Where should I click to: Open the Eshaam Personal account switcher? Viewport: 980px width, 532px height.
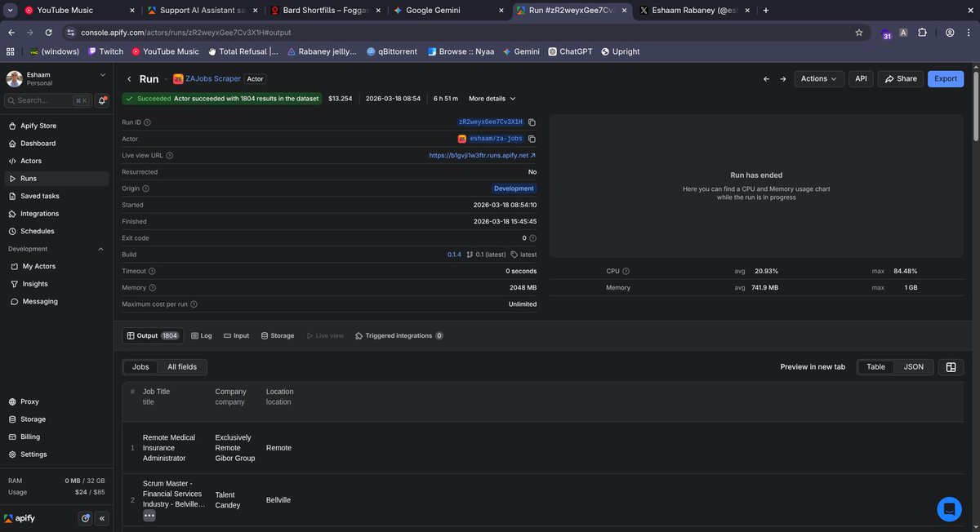56,78
